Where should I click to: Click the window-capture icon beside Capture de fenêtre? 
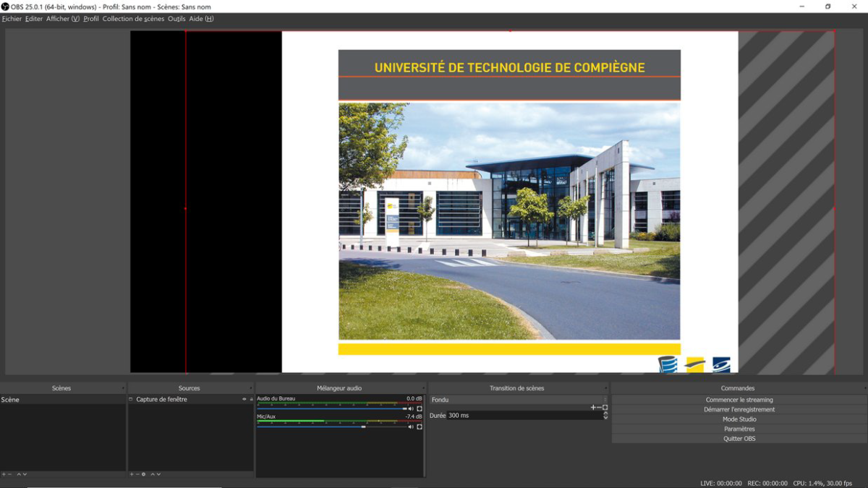click(x=131, y=399)
